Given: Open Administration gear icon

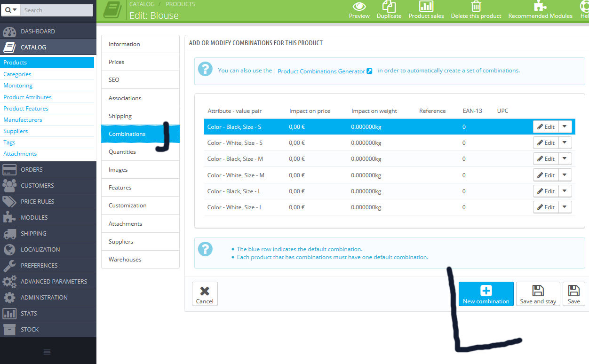Looking at the screenshot, I should tap(9, 298).
